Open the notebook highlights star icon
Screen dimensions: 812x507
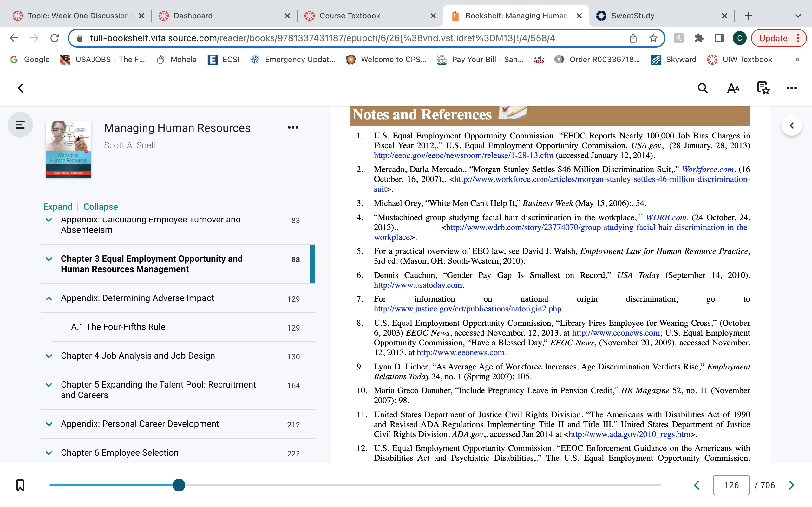pyautogui.click(x=763, y=88)
